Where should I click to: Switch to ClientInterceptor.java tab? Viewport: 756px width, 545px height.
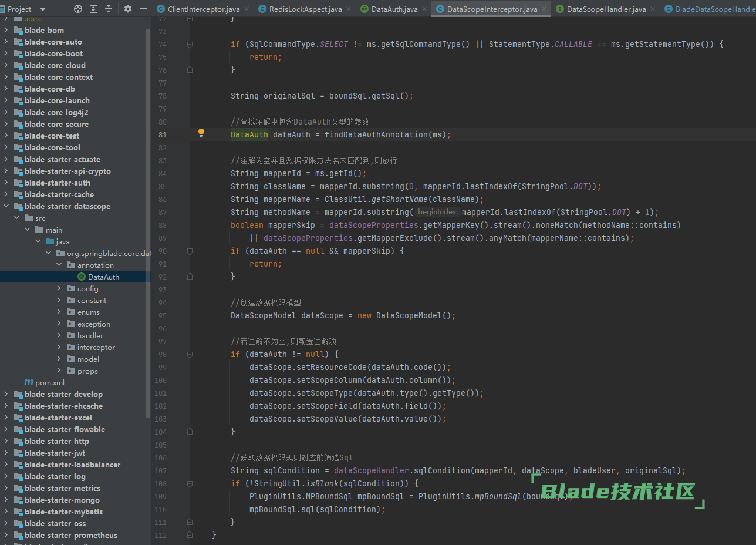204,9
